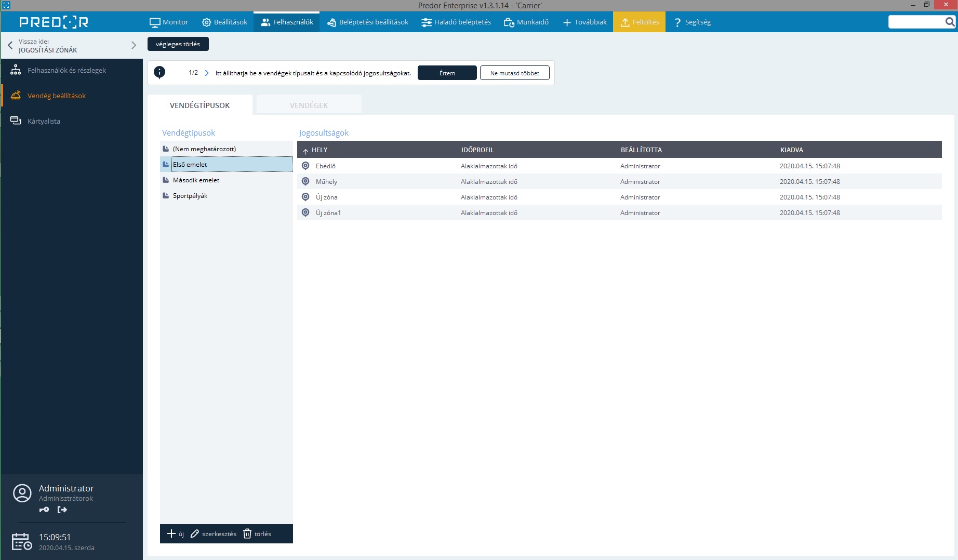958x560 pixels.
Task: Switch to the VENDÉGEK tab
Action: coord(309,105)
